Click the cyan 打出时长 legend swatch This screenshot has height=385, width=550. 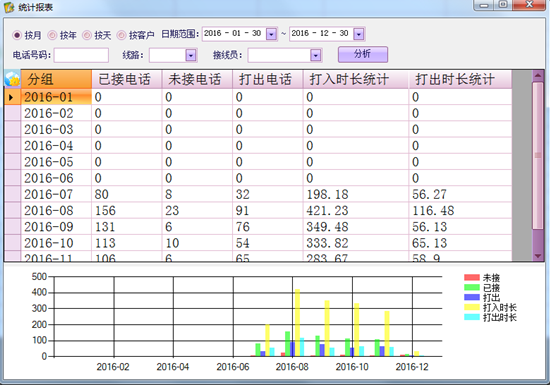click(x=472, y=317)
